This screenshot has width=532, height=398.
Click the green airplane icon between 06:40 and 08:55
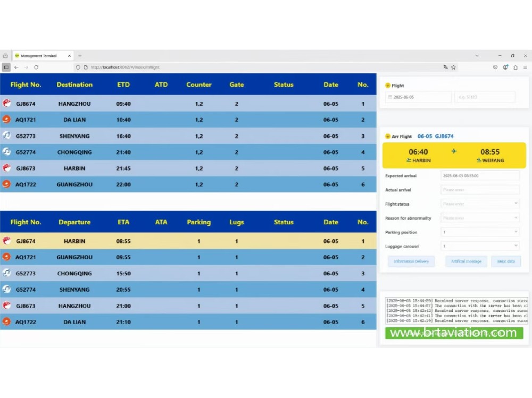click(x=454, y=151)
